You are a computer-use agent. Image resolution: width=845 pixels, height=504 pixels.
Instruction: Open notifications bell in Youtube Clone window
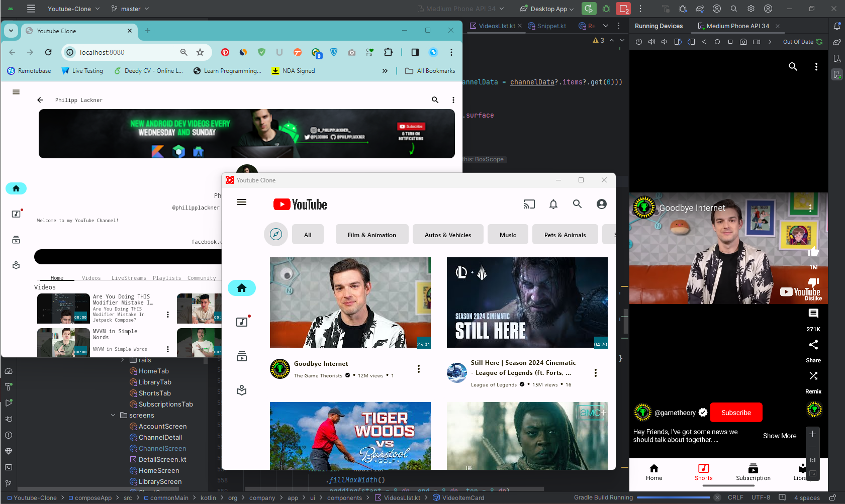point(553,204)
